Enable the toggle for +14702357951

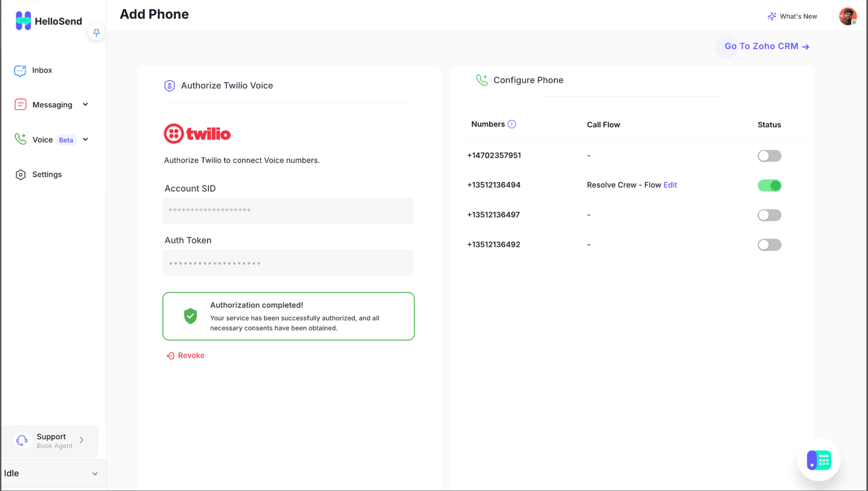[x=769, y=156]
